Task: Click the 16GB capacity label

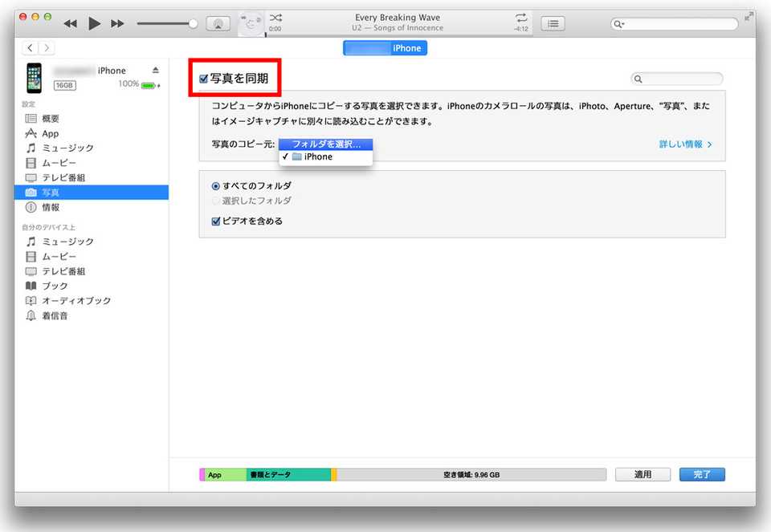Action: [x=64, y=86]
